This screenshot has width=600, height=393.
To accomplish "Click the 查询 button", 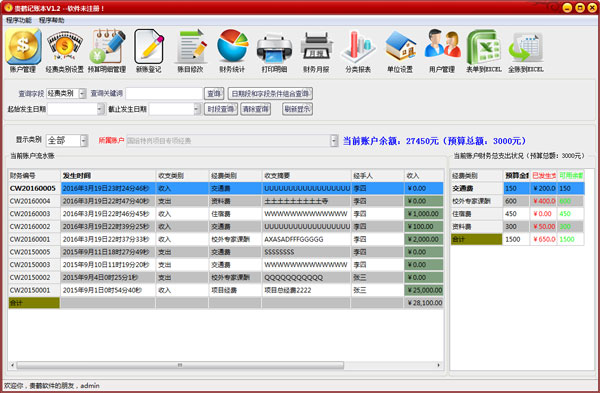I will (214, 93).
